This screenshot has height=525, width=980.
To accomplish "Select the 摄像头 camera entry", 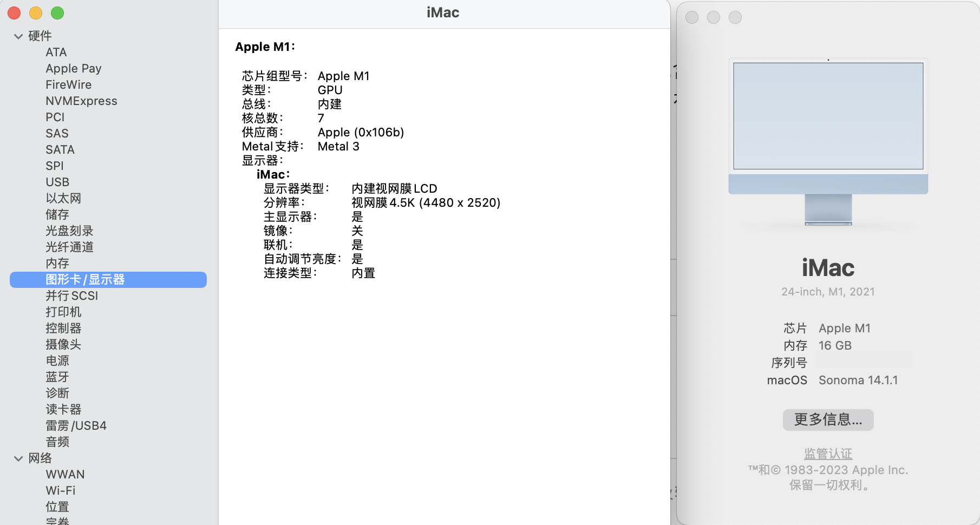I will click(x=63, y=345).
